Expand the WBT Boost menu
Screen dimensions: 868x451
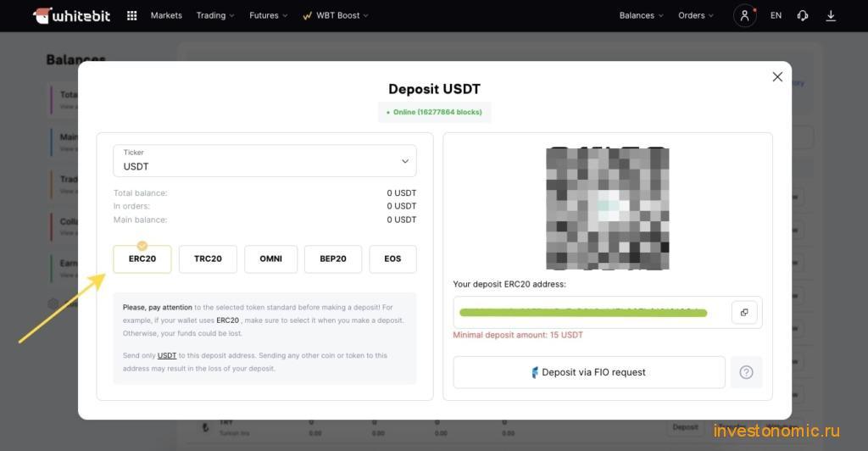click(x=336, y=15)
